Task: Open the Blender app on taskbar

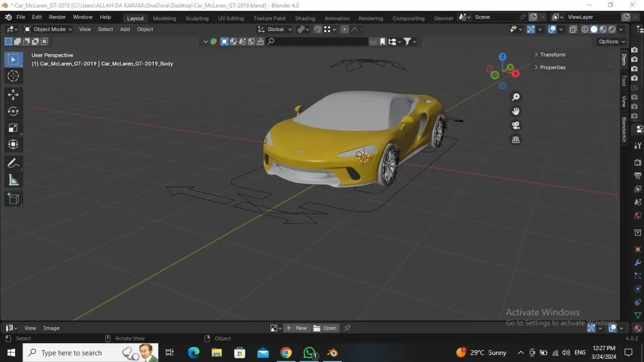Action: point(333,352)
